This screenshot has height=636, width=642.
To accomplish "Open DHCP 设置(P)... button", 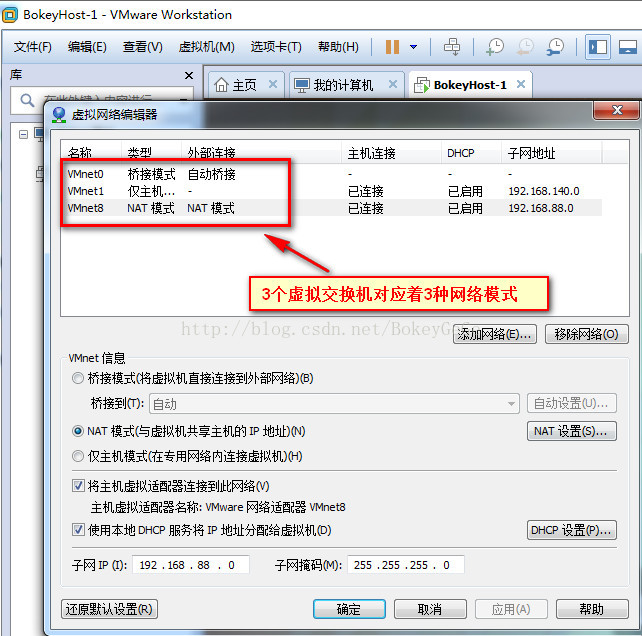I will pyautogui.click(x=572, y=530).
